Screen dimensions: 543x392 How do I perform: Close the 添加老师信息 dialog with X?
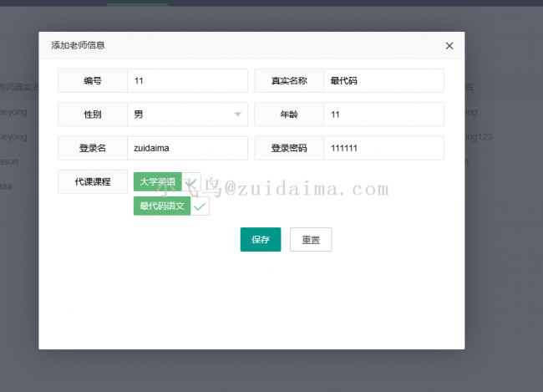449,46
